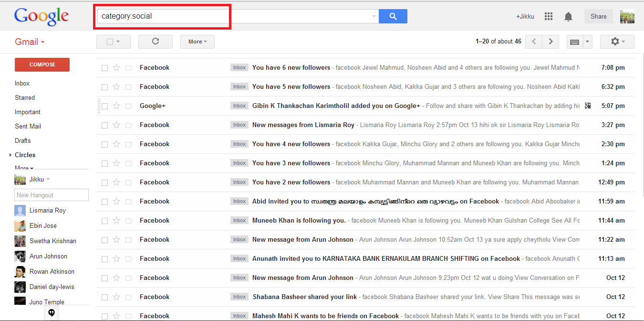Tick checkbox for 'You have 5 new followers'
Image resolution: width=644 pixels, height=321 pixels.
click(104, 87)
